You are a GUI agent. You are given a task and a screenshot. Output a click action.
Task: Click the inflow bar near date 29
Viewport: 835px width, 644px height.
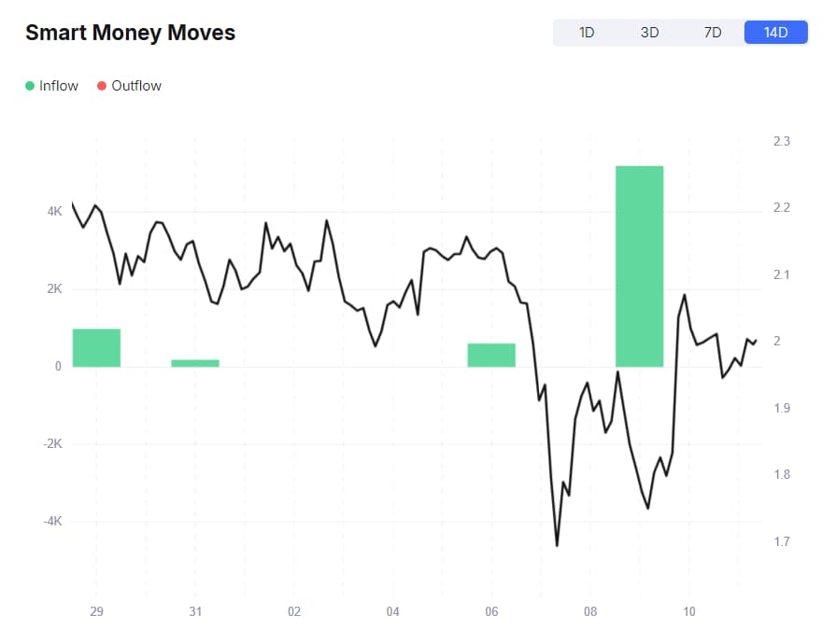click(x=96, y=347)
